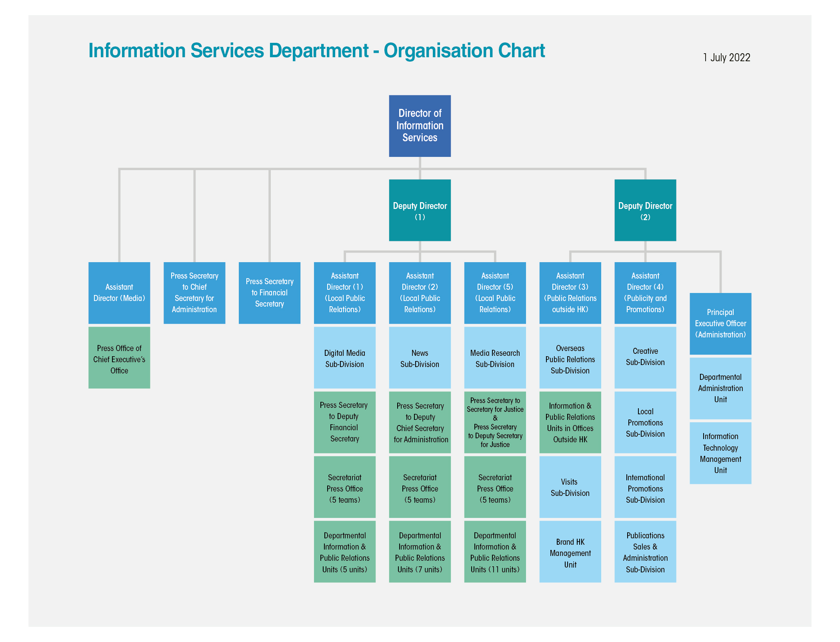Click Assistant Director (Media) box
The width and height of the screenshot is (840, 642).
click(119, 293)
